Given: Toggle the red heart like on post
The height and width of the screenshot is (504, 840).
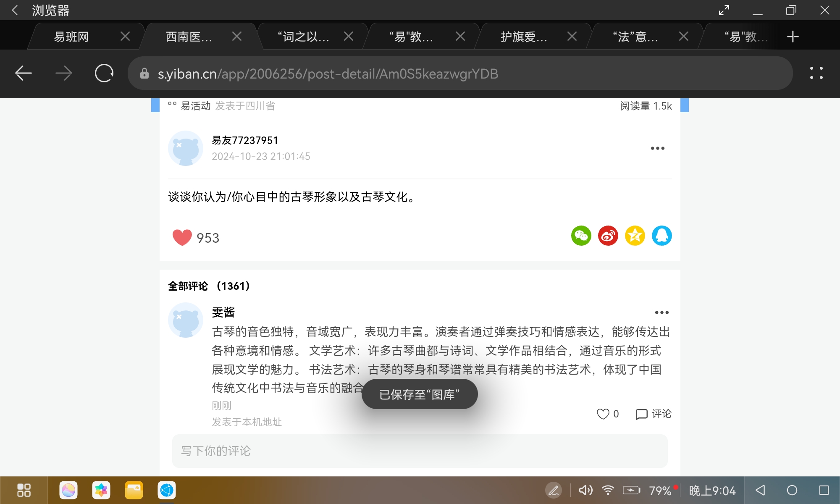Looking at the screenshot, I should pyautogui.click(x=182, y=238).
